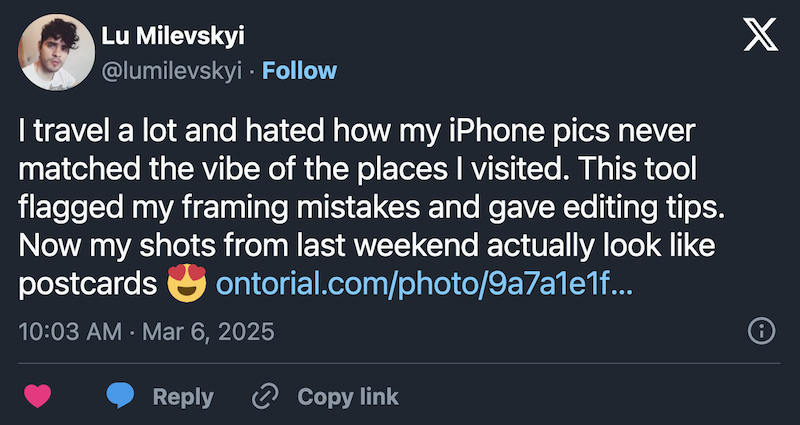Open Lu Milevskyi's profile avatar

click(x=56, y=50)
